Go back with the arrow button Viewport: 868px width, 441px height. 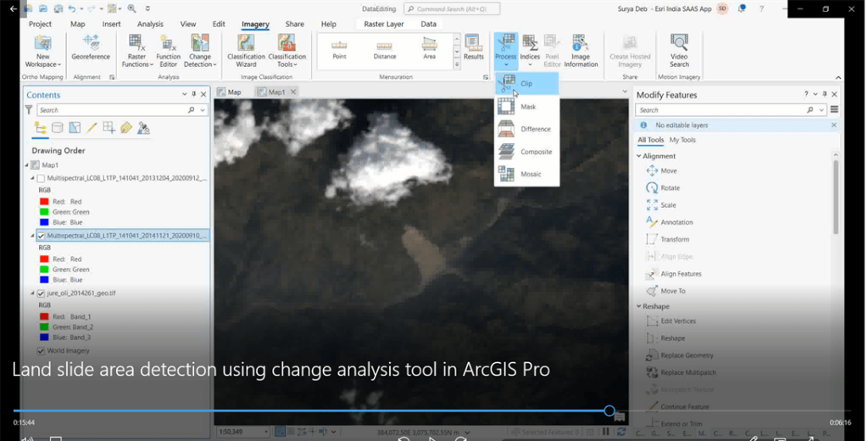click(14, 8)
